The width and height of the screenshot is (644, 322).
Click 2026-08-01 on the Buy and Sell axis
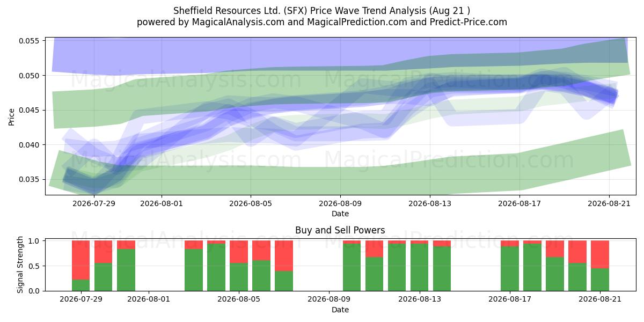pos(149,300)
